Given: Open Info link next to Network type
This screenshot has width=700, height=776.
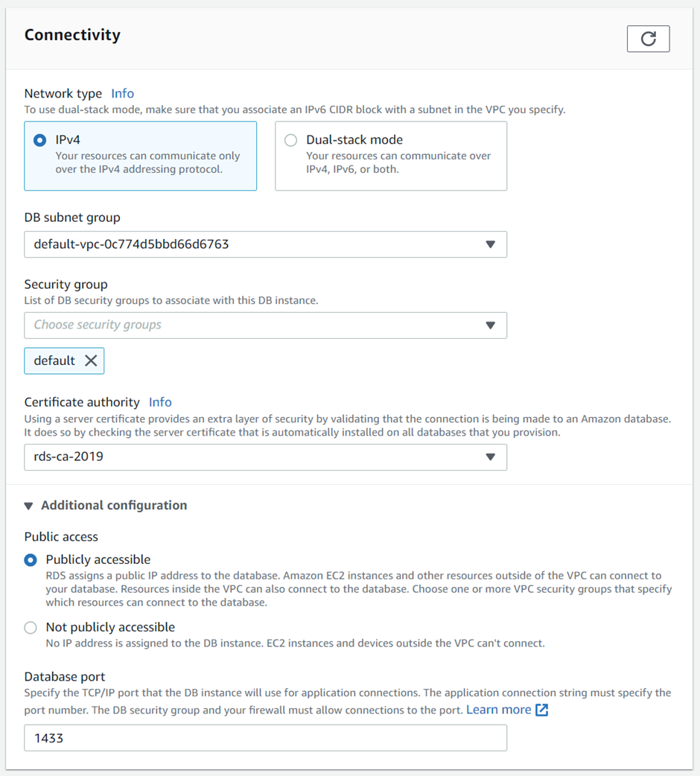Looking at the screenshot, I should [x=122, y=94].
